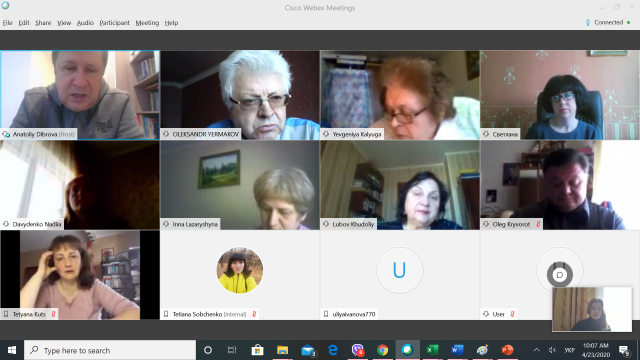Click muted mic icon next to Oleg Kryvorot

point(538,224)
